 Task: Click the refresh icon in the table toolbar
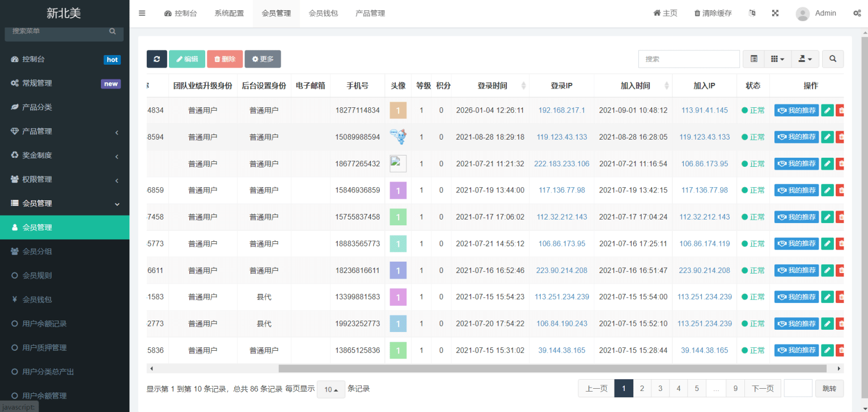(157, 58)
